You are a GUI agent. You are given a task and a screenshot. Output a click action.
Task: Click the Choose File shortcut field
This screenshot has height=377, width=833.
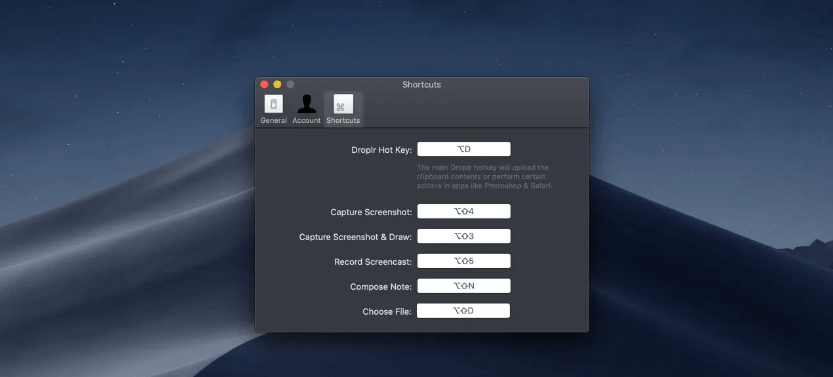463,311
